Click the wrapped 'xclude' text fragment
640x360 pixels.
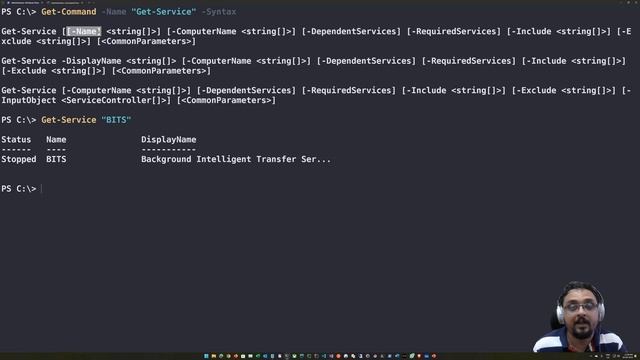[16, 41]
